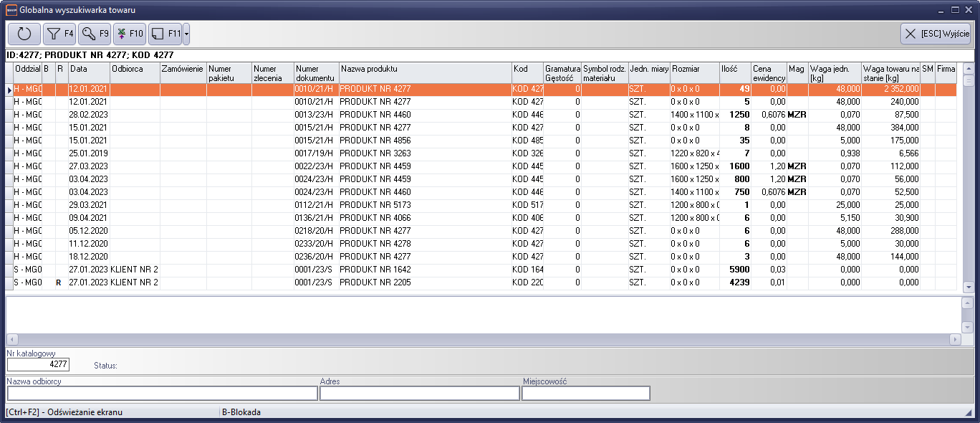
Task: Click the Ilość column header
Action: tap(734, 69)
